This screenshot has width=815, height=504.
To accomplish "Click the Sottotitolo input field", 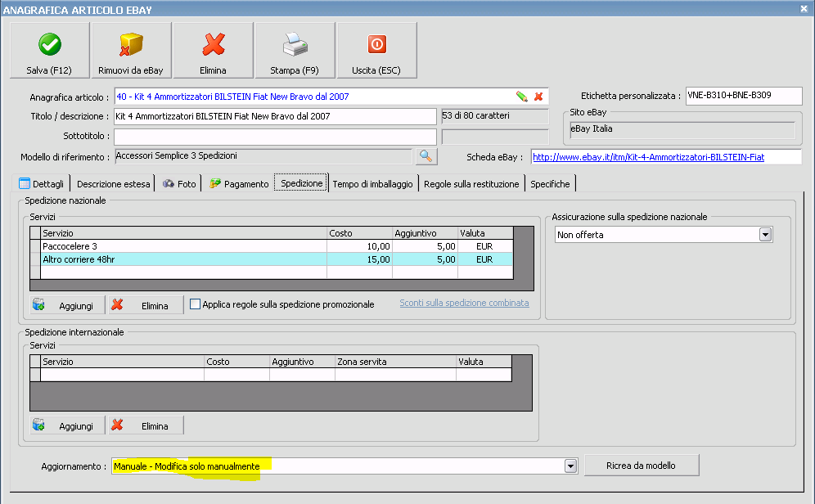I will coord(275,136).
